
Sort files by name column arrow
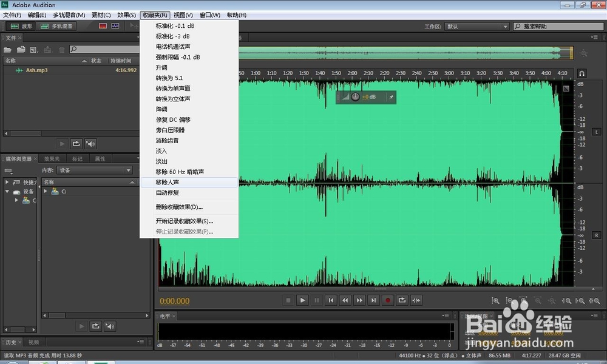click(84, 61)
